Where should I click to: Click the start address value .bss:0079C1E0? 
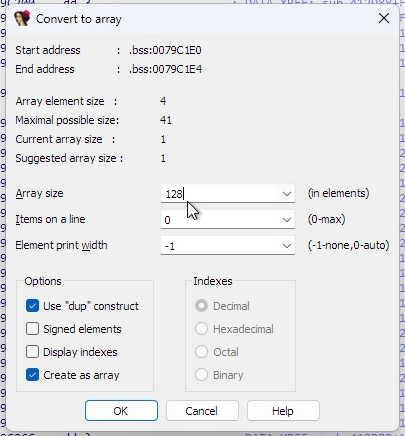(x=165, y=50)
